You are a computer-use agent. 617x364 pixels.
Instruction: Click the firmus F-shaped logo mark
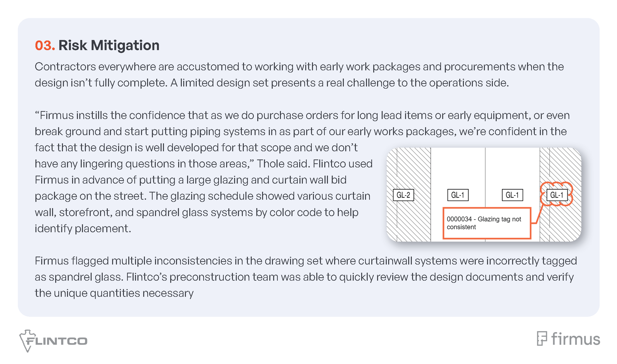pos(542,338)
